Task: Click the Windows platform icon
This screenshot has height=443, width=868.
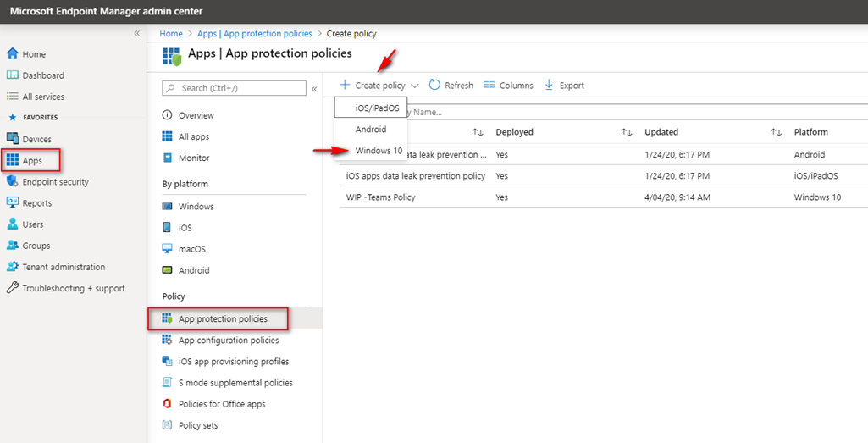Action: [x=167, y=206]
